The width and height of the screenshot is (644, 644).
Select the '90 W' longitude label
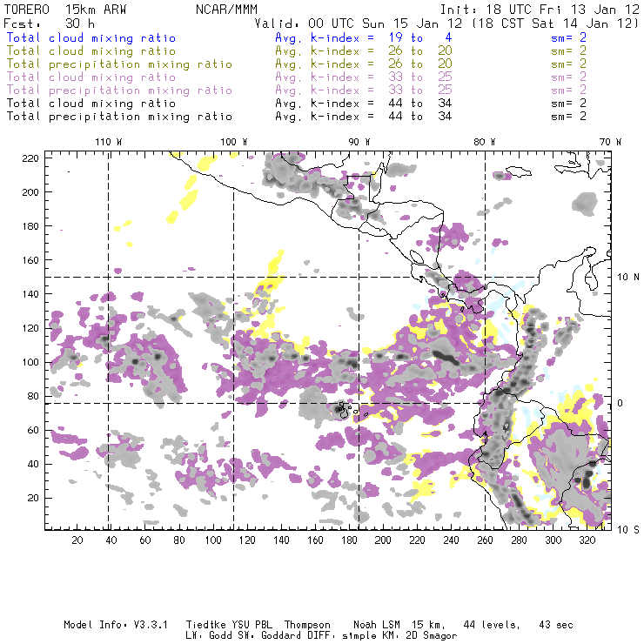pyautogui.click(x=359, y=142)
